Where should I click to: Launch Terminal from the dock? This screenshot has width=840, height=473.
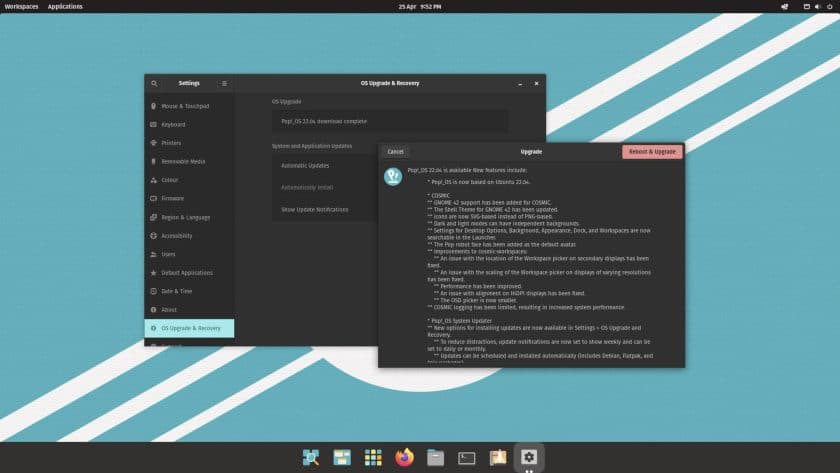pyautogui.click(x=467, y=457)
